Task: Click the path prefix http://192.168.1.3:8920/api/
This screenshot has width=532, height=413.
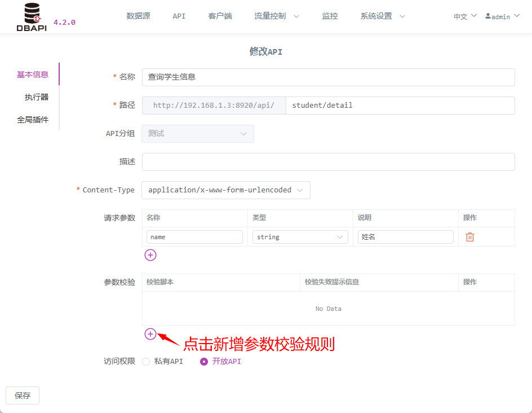Action: coord(214,106)
